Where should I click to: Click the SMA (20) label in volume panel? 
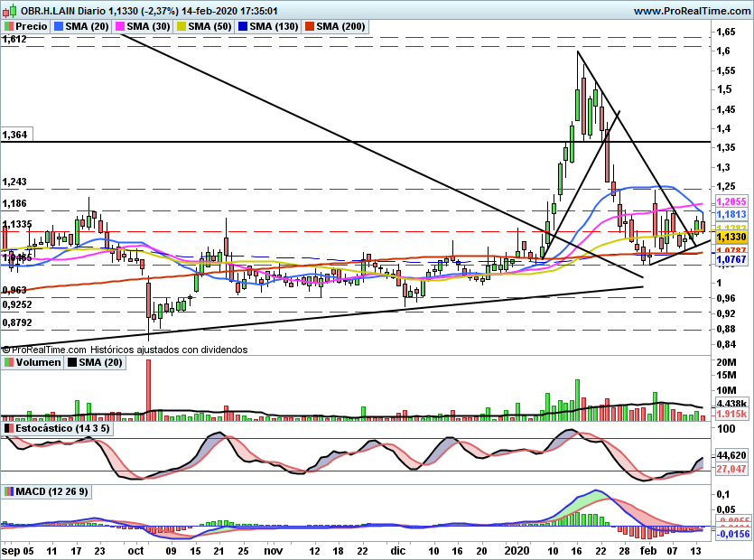(x=100, y=362)
